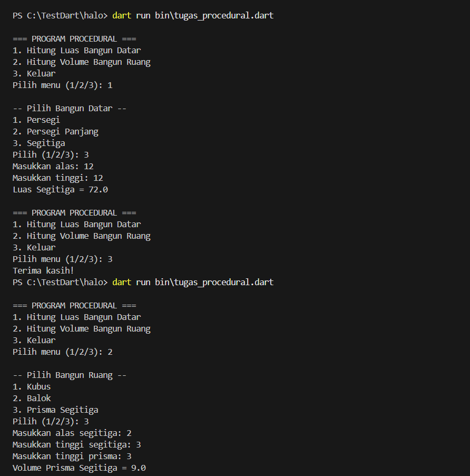Click the "Pilih menu (1/2/3): 1" prompt line
This screenshot has width=470, height=476.
[x=62, y=85]
